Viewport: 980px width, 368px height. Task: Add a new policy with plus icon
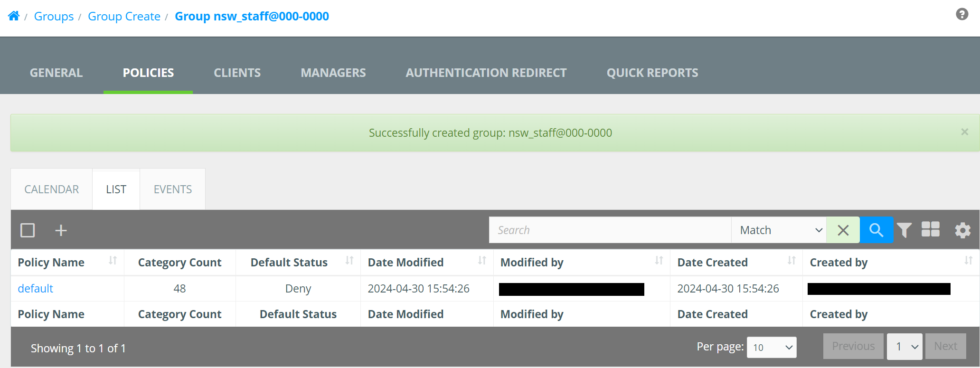click(61, 230)
